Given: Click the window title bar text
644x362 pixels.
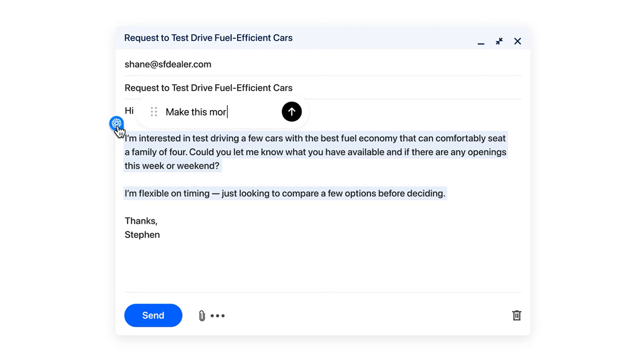Looking at the screenshot, I should (208, 38).
